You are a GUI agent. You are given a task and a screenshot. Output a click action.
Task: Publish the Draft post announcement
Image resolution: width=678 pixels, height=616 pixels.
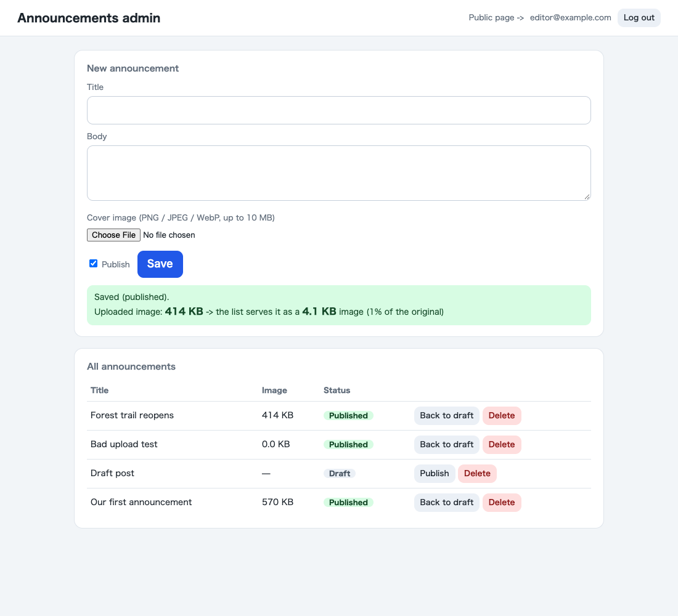point(434,474)
